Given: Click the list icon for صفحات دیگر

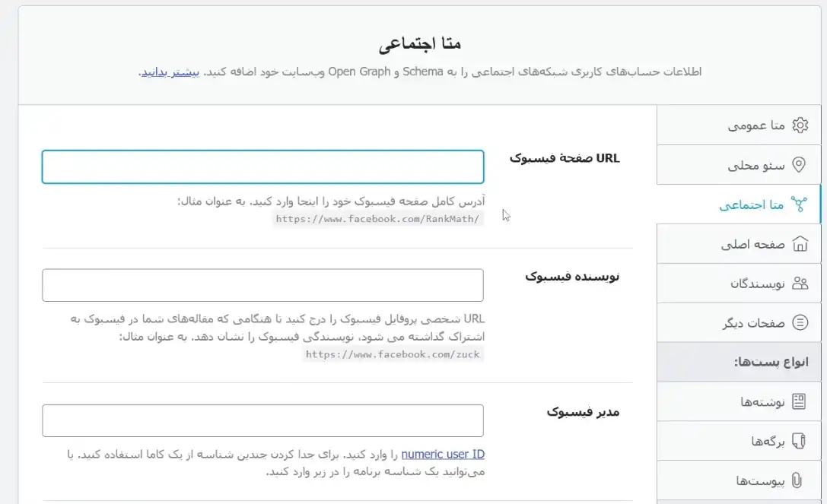Looking at the screenshot, I should click(800, 322).
